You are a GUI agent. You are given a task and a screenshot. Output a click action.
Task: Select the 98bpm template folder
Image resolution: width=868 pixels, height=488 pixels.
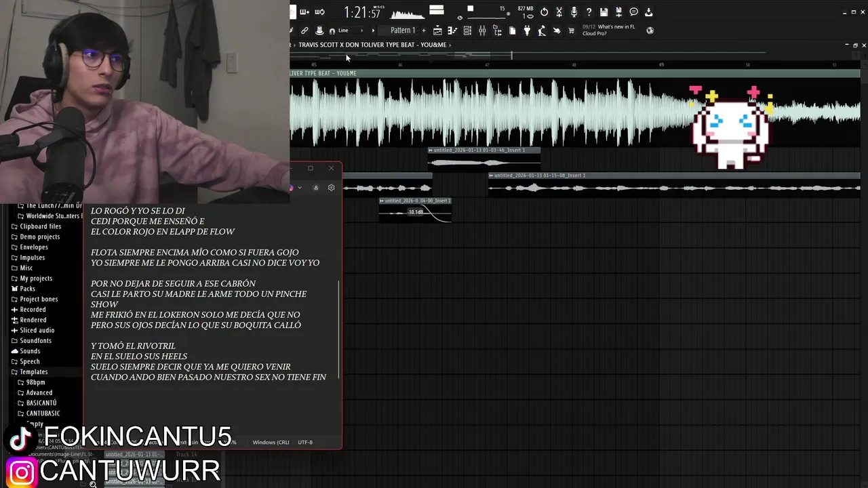[x=35, y=382]
